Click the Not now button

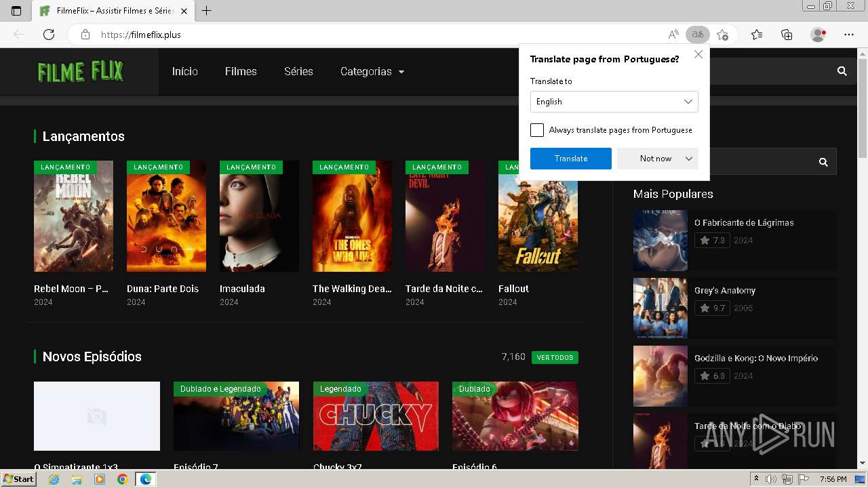coord(656,159)
